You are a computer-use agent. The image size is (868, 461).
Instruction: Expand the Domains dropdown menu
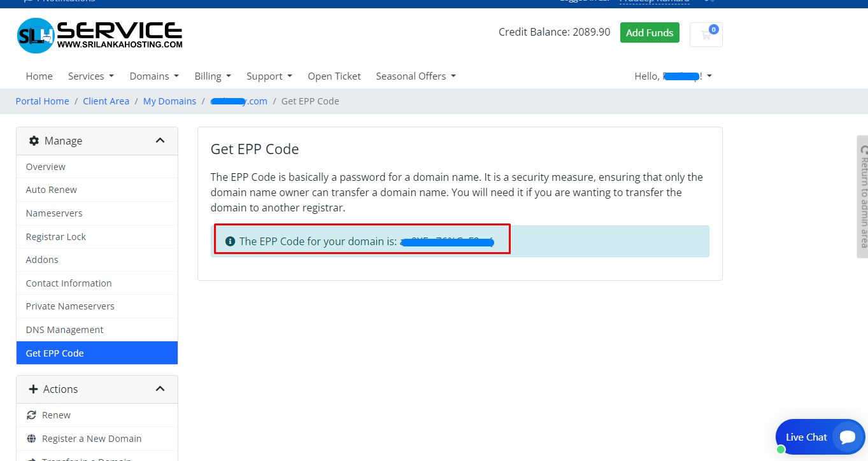(154, 76)
